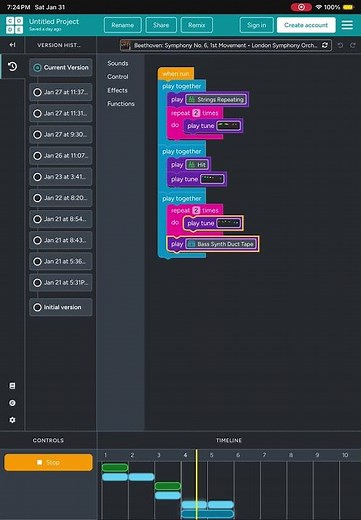Click the green clip in timeline measure 3
Image resolution: width=361 pixels, height=520 pixels.
[168, 486]
